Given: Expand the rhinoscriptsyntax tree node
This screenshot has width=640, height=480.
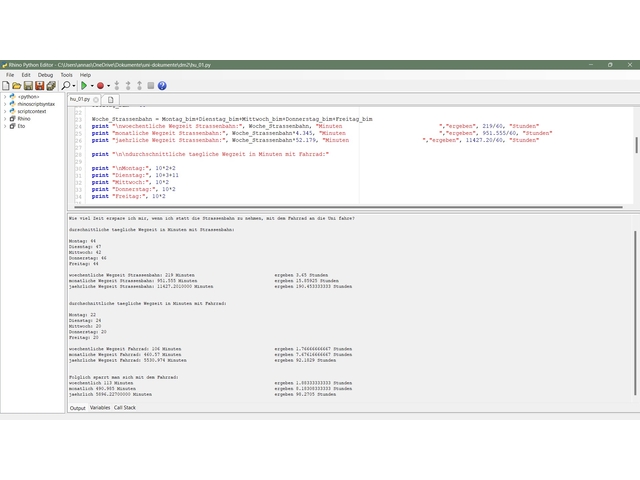Looking at the screenshot, I should [x=5, y=104].
